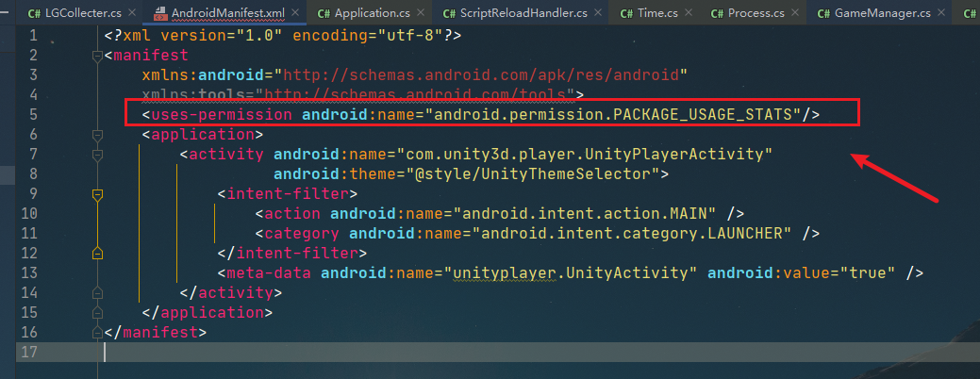
Task: Click the closing manifest tag on line 16
Action: coord(156,332)
